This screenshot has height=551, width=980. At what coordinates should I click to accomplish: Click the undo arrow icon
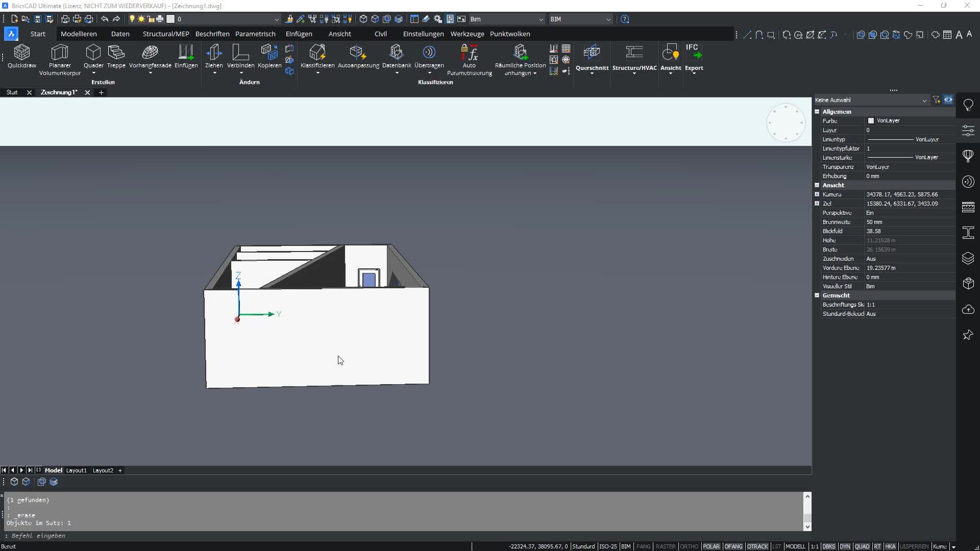[x=105, y=19]
